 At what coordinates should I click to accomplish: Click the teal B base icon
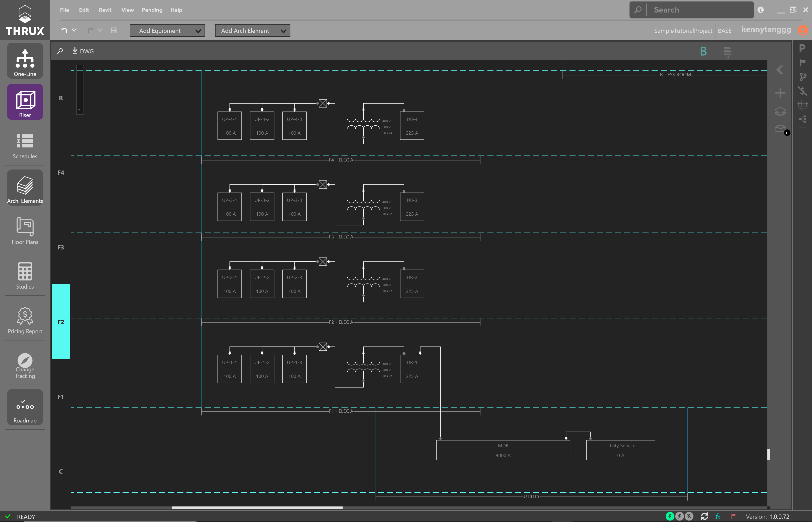703,51
